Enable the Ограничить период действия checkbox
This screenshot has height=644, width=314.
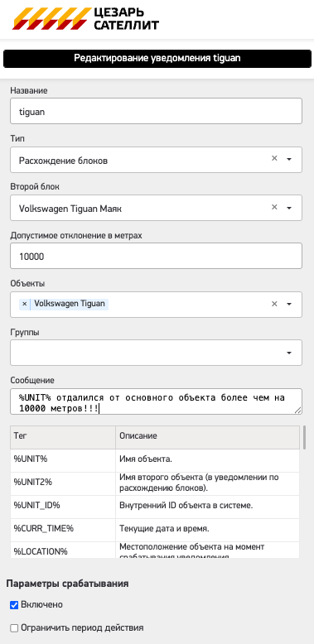point(14,628)
